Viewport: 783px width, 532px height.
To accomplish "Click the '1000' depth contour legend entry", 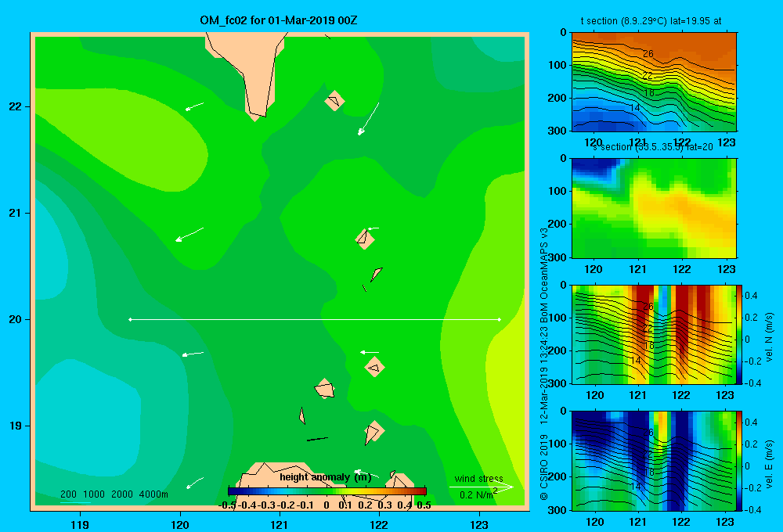I will click(94, 494).
